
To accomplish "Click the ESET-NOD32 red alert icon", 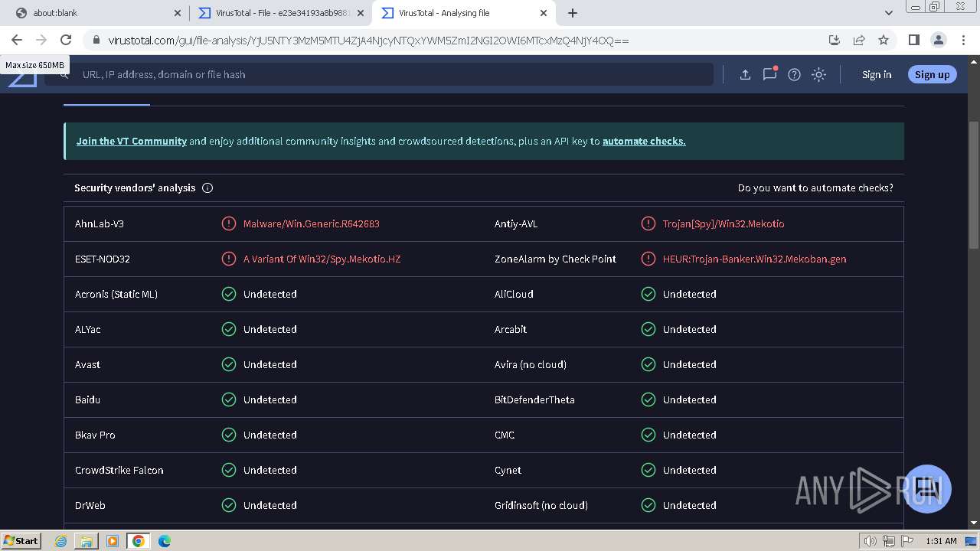I will coord(228,259).
